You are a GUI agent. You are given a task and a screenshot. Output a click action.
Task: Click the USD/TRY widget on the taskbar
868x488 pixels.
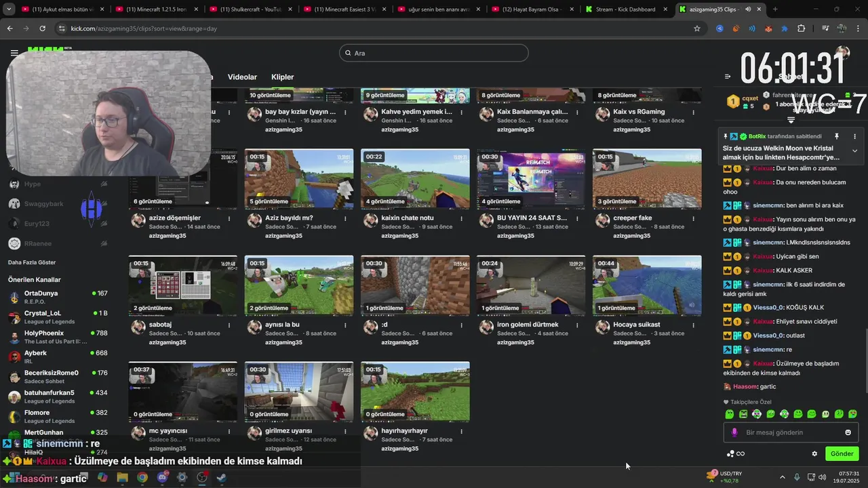[724, 477]
